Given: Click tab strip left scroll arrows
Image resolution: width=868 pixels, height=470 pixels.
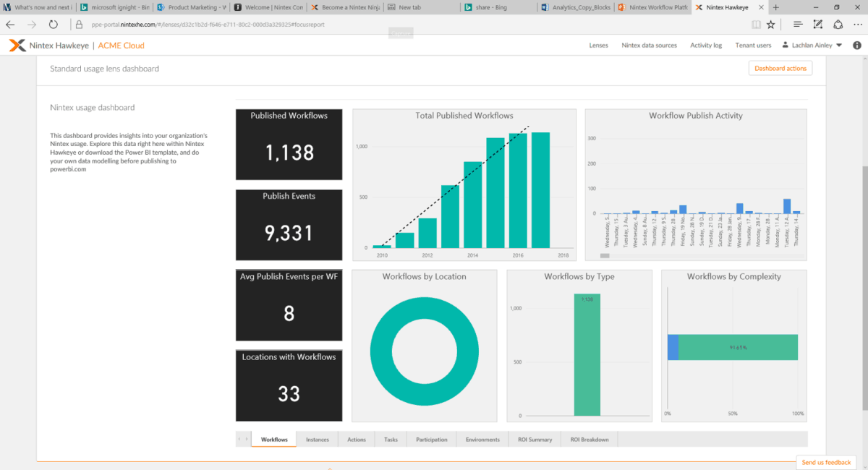Looking at the screenshot, I should pyautogui.click(x=243, y=439).
